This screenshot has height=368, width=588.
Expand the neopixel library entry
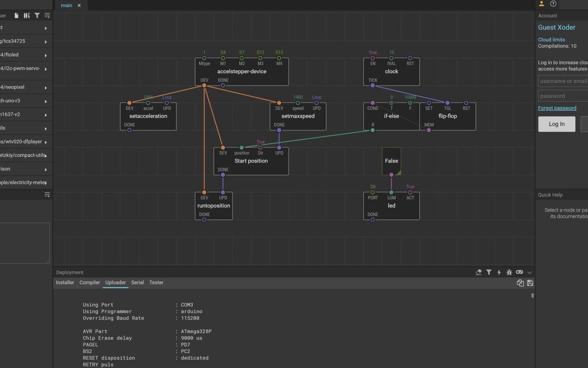(x=46, y=88)
